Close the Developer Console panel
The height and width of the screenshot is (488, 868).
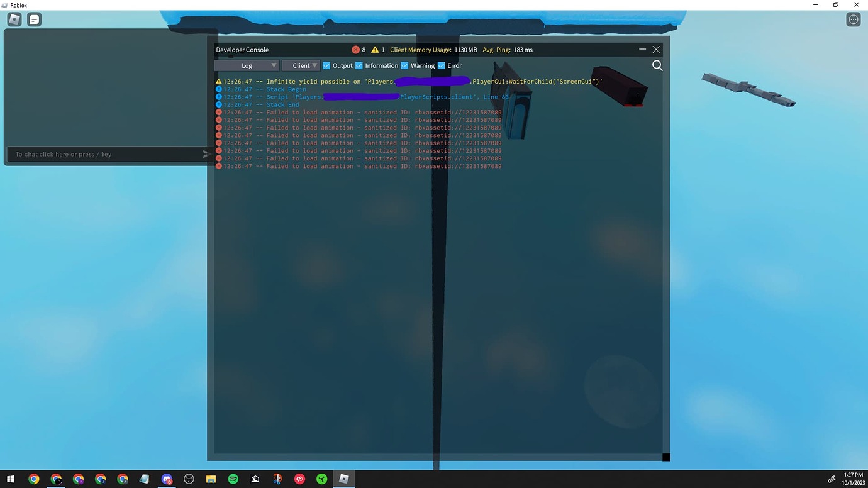pos(656,49)
